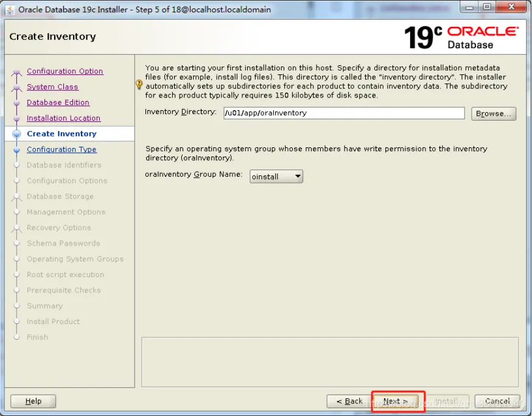Click the Install Product step
Screen dimensions: 532x416
[54, 321]
